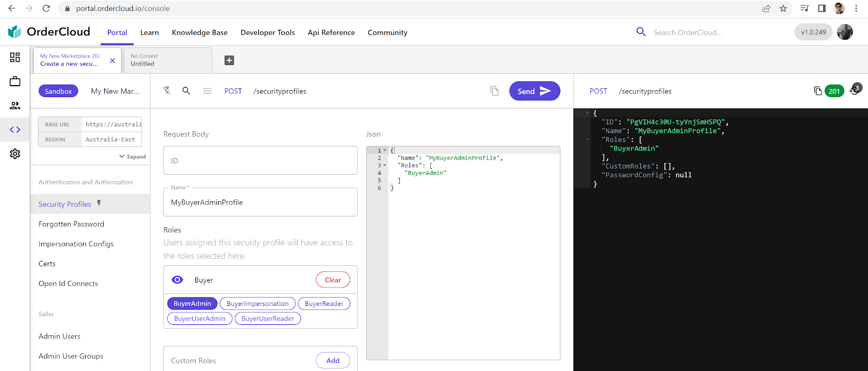Click the OrderCloud search magnifier icon

(641, 32)
